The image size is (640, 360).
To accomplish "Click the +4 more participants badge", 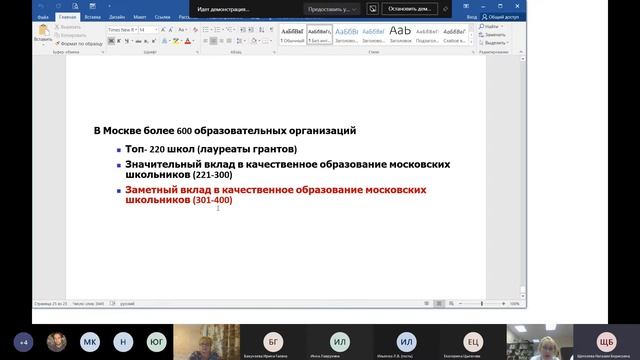I will pos(23,342).
